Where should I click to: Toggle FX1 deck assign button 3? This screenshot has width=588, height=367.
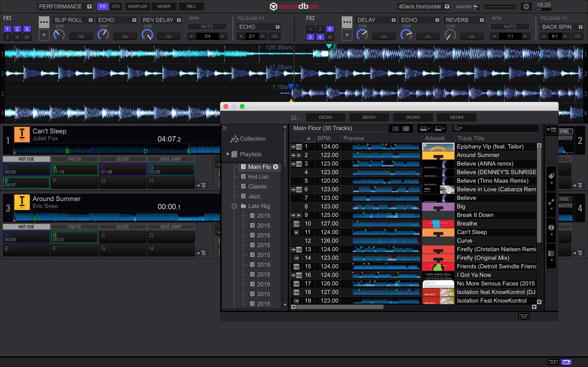point(7,37)
